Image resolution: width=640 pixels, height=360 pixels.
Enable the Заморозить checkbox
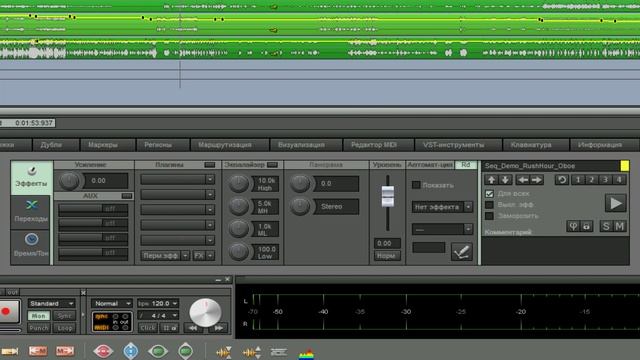pyautogui.click(x=489, y=216)
